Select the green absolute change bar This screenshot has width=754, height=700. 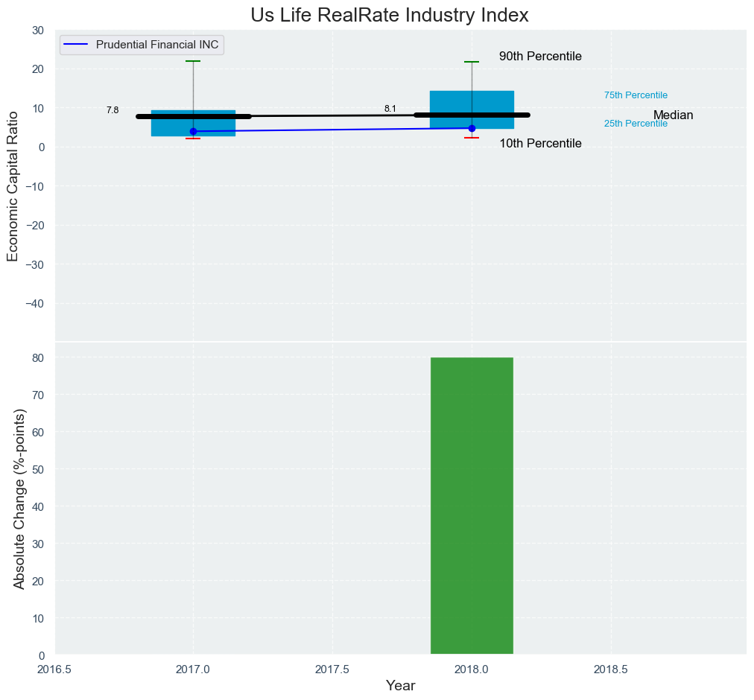click(472, 506)
